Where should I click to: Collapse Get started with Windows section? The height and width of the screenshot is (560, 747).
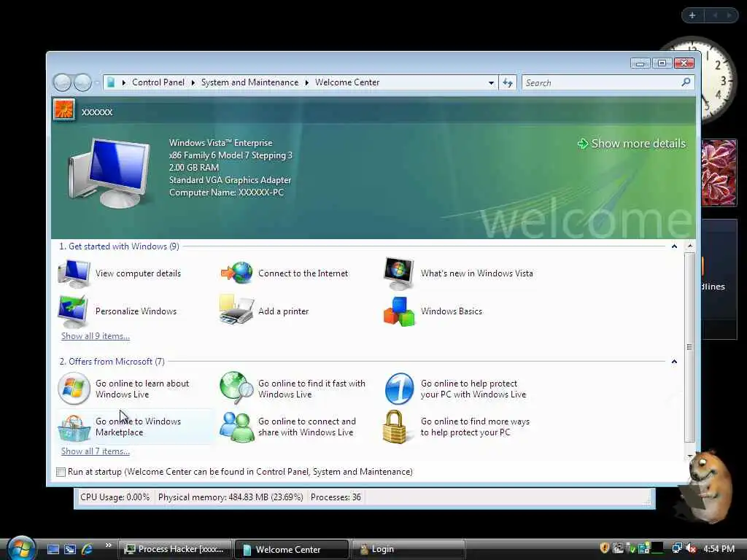[x=674, y=246]
